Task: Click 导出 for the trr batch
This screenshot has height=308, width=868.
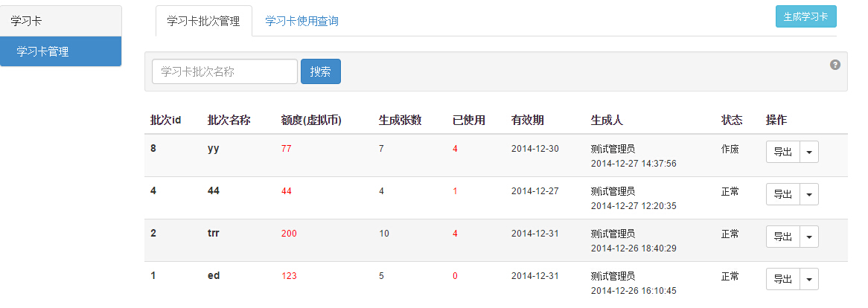Action: (782, 237)
